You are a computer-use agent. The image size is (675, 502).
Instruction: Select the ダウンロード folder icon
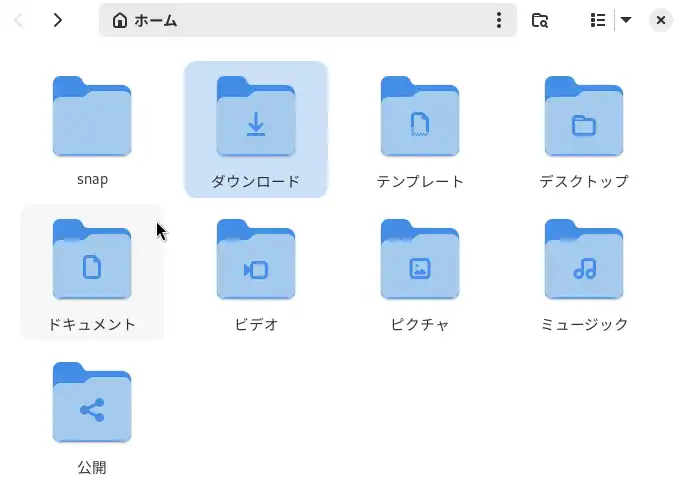[x=256, y=116]
